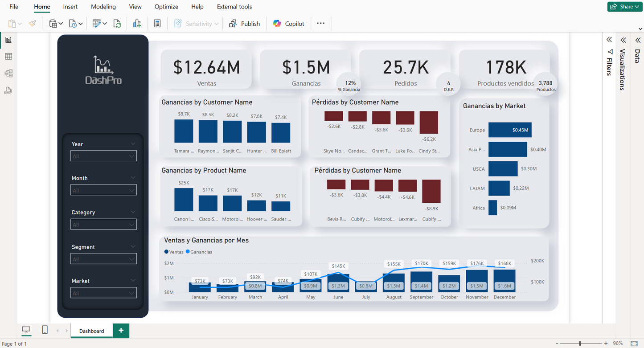This screenshot has width=644, height=348.
Task: Click the previous page arrow
Action: click(x=57, y=331)
